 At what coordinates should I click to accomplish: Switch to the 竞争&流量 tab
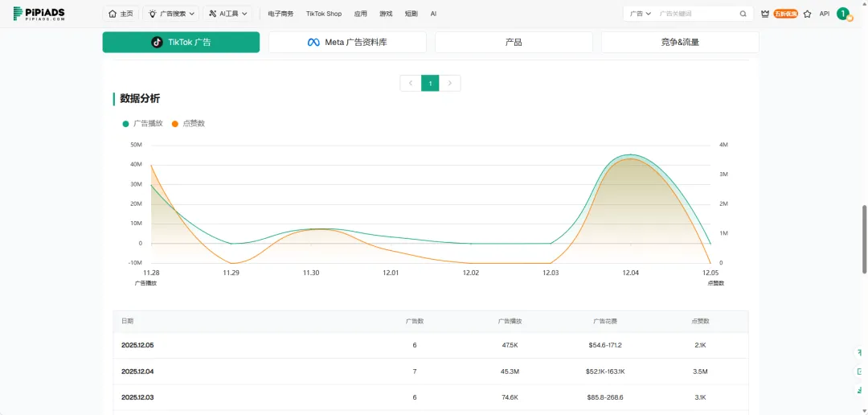680,42
